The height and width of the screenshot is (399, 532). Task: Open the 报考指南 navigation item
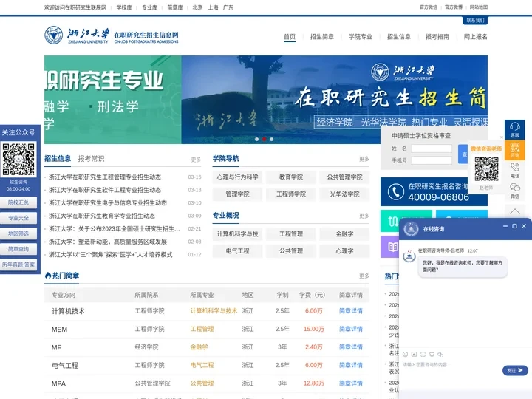pos(437,37)
